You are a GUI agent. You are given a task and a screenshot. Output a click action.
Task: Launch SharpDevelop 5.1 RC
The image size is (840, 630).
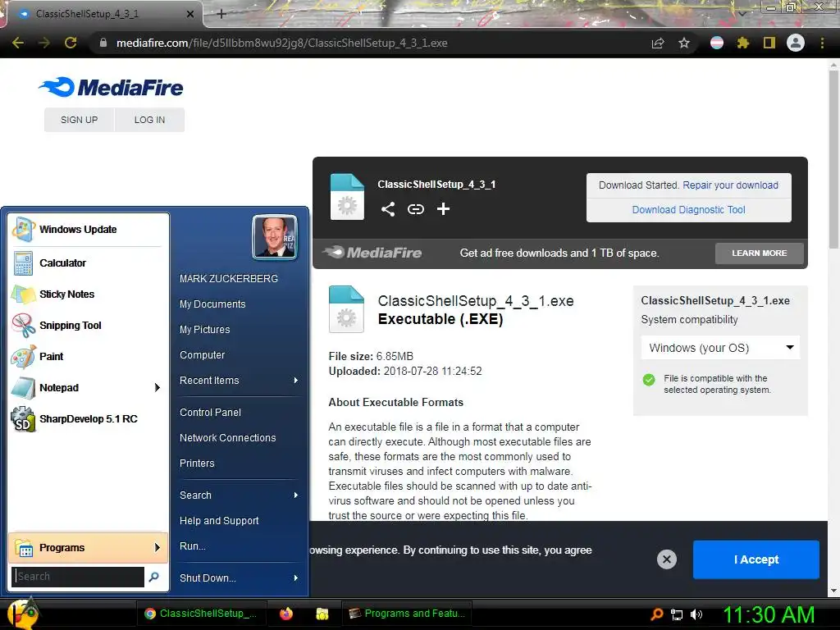(89, 419)
